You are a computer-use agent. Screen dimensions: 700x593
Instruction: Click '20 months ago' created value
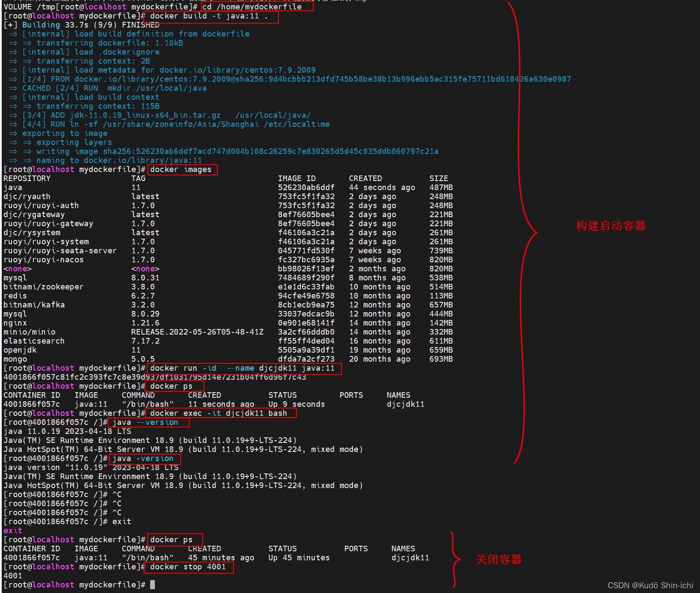pos(379,359)
